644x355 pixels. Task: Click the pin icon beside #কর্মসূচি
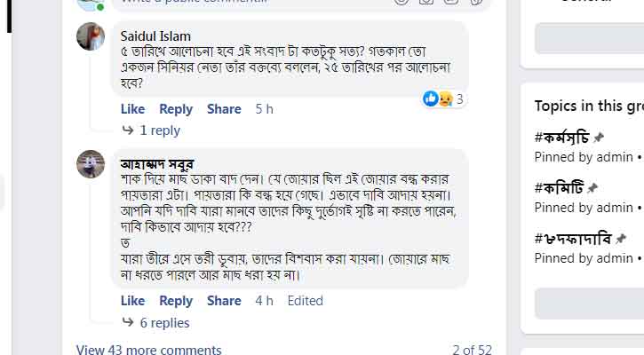[600, 138]
